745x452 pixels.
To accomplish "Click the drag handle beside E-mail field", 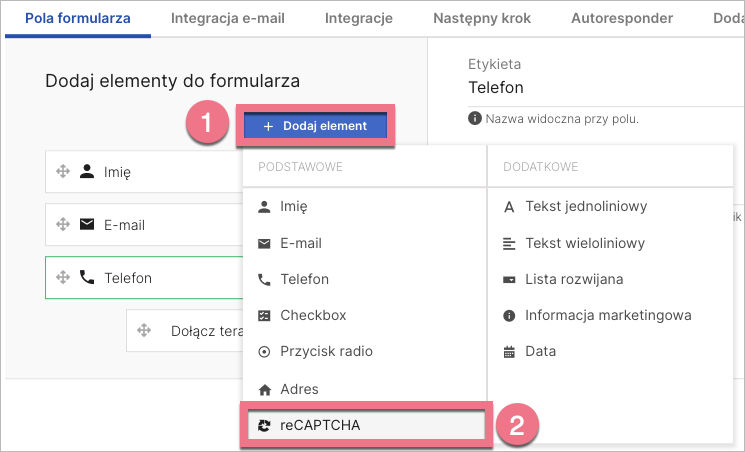I will click(62, 225).
